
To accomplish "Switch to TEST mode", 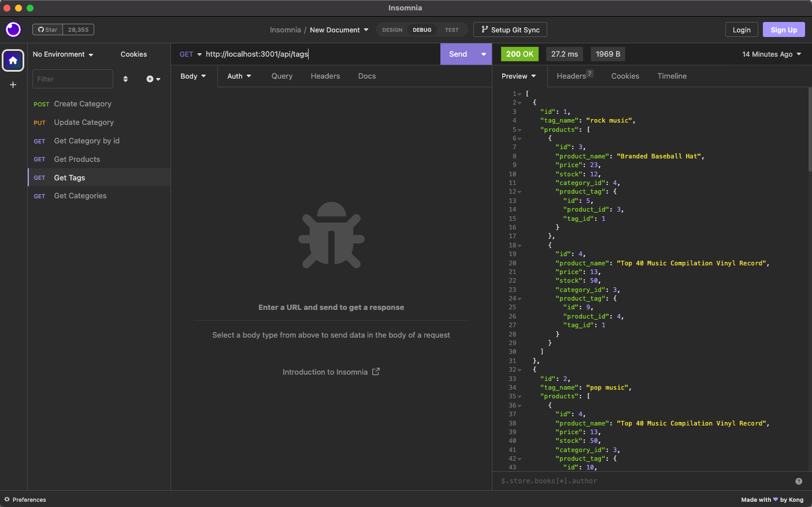I will coord(451,29).
